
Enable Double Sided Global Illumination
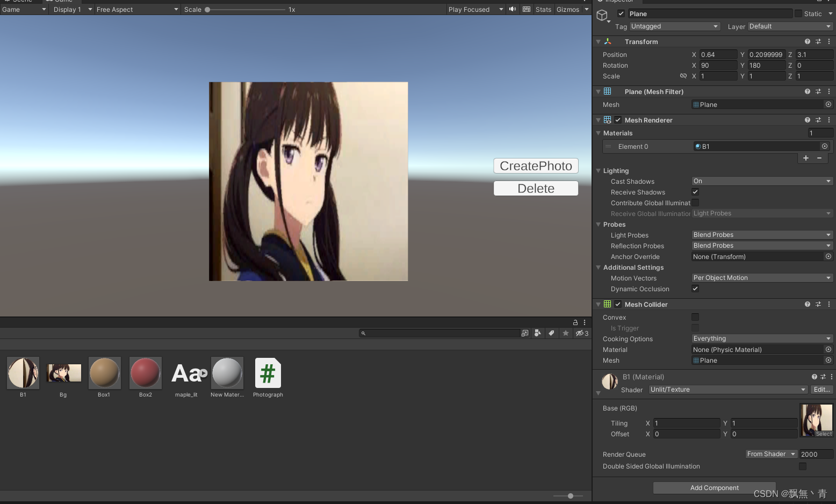point(803,466)
